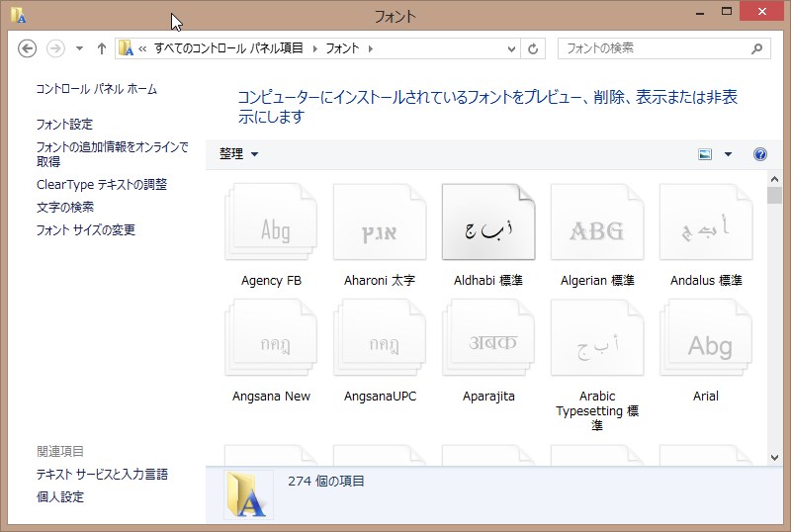Click the scrollbar up arrow

[x=775, y=179]
